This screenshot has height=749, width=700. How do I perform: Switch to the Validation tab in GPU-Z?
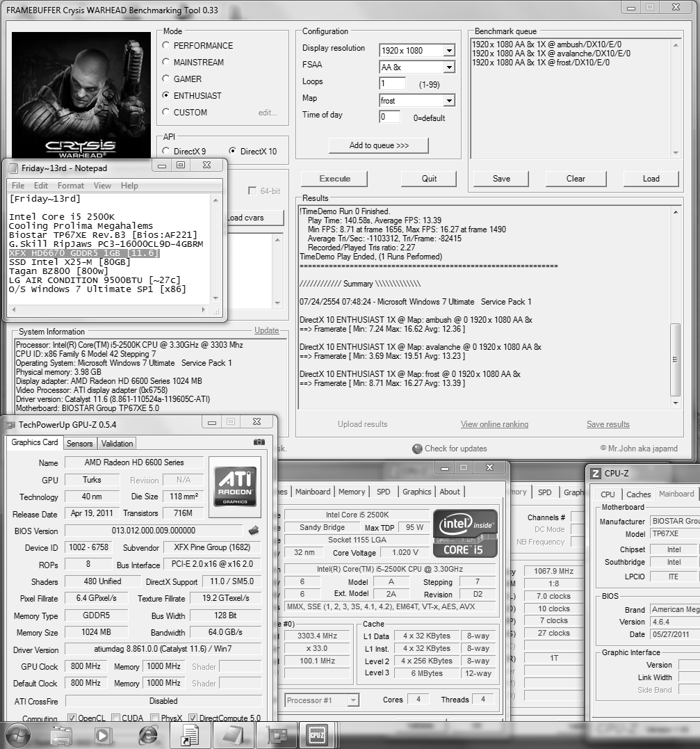click(x=117, y=443)
